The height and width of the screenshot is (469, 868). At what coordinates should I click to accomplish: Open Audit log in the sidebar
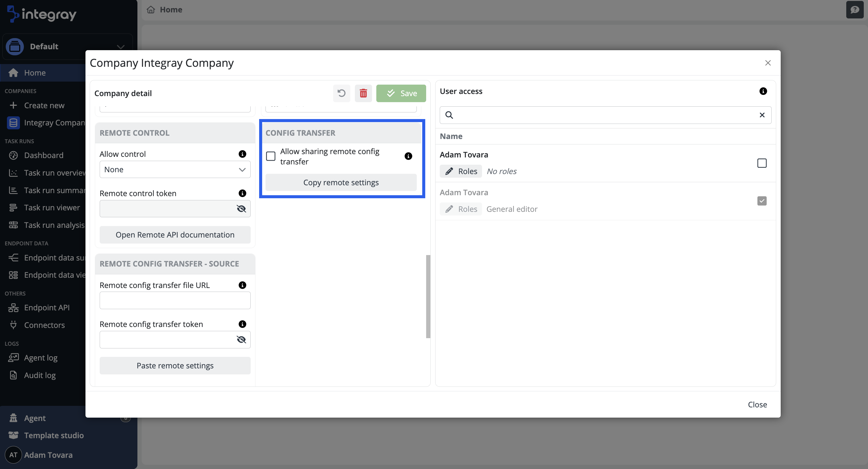coord(40,375)
